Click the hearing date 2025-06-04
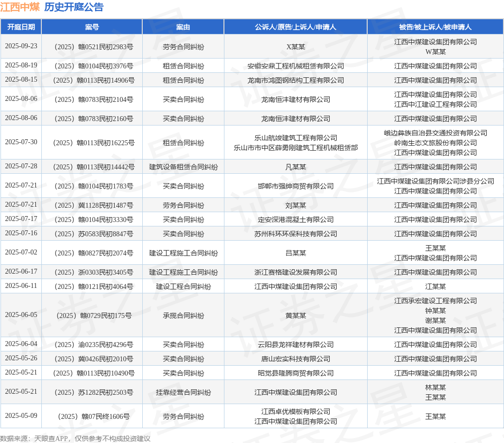The image size is (504, 443). (x=21, y=344)
